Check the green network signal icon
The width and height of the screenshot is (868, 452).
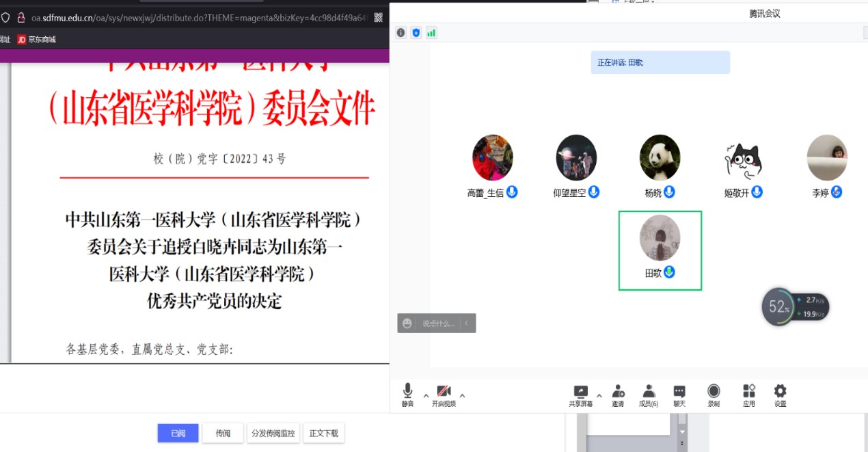pyautogui.click(x=431, y=33)
